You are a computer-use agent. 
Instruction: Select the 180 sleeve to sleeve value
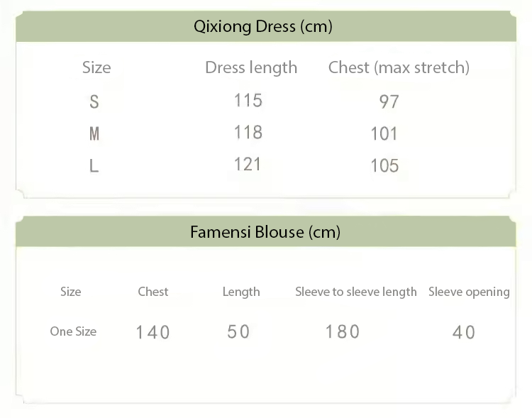[343, 331]
